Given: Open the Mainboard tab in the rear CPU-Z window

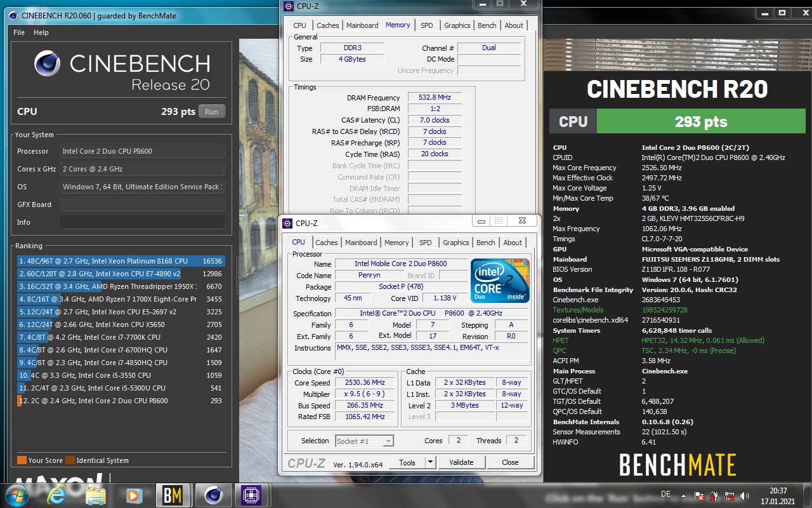Looking at the screenshot, I should [362, 25].
